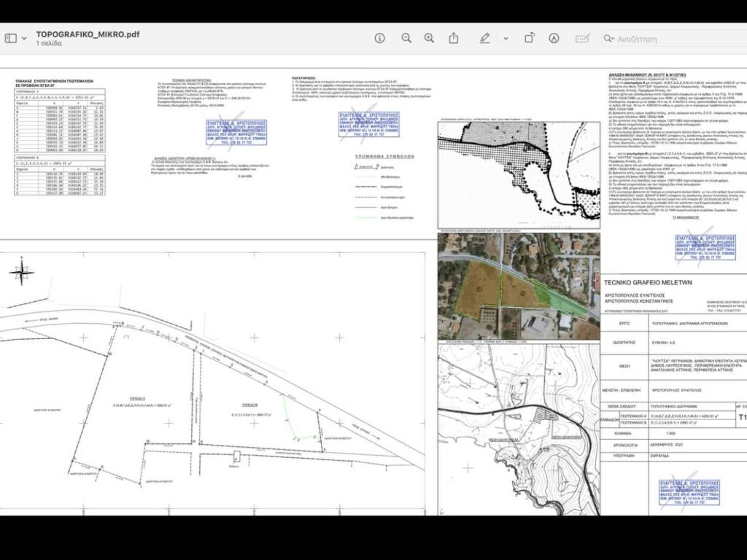Viewport: 747px width, 560px height.
Task: Toggle the form filling toolbar icon
Action: click(582, 38)
